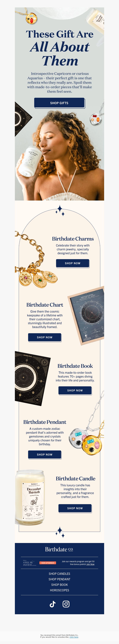The image size is (119, 644).
Task: Open the SHOP CANDLES footer link
Action: coord(59,574)
